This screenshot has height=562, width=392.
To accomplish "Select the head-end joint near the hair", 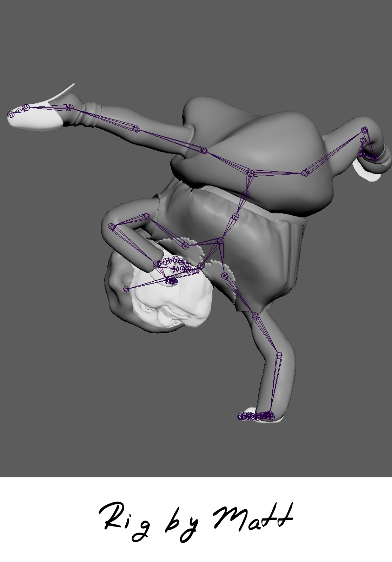I will tap(126, 289).
